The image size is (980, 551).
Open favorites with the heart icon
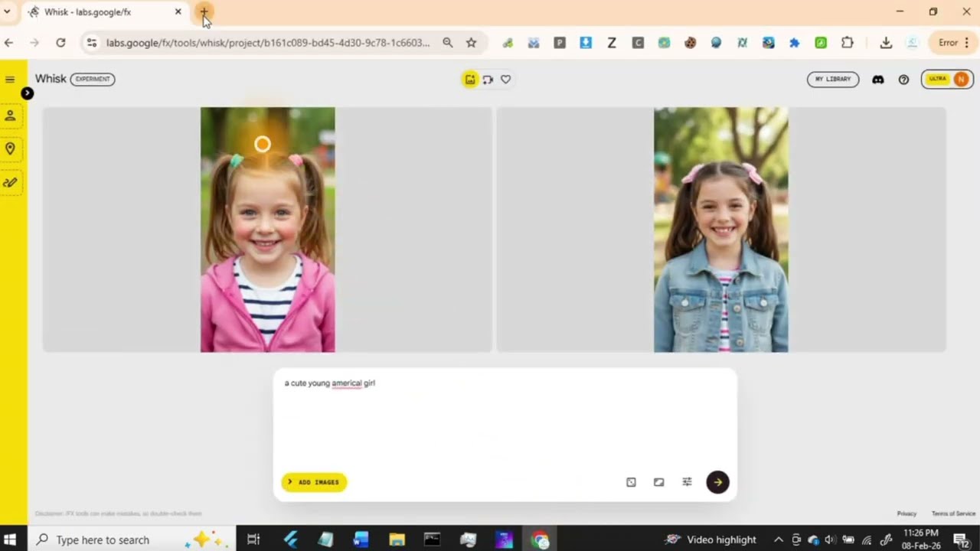point(505,79)
